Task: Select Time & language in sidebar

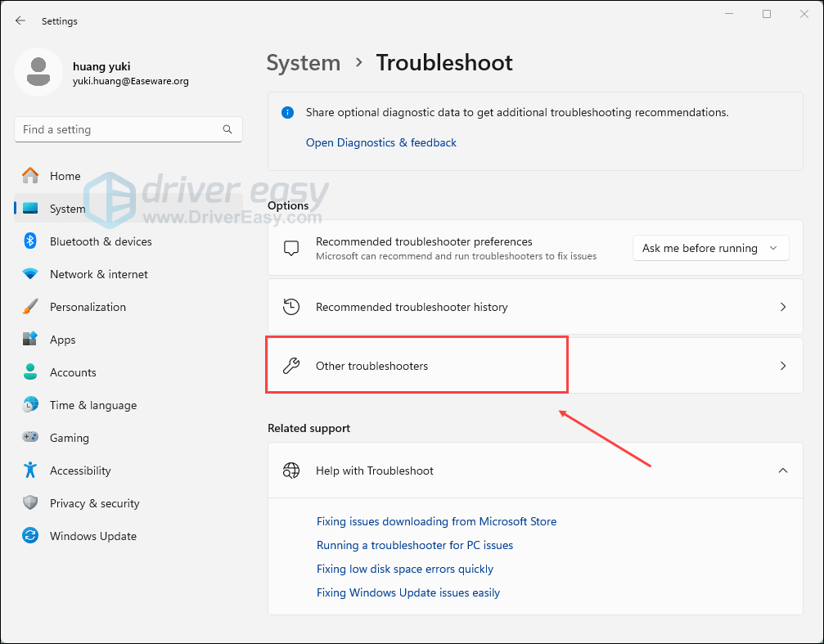Action: (92, 405)
